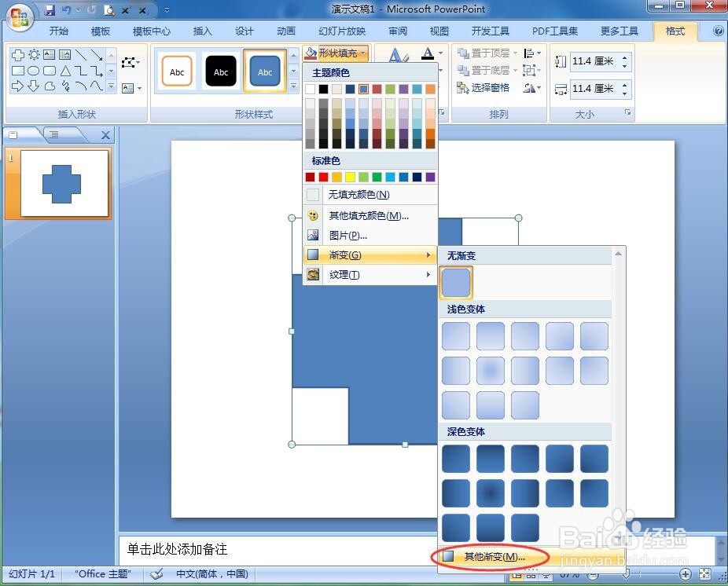The width and height of the screenshot is (728, 586).
Task: Open More Fill Colors dialog
Action: (x=370, y=216)
